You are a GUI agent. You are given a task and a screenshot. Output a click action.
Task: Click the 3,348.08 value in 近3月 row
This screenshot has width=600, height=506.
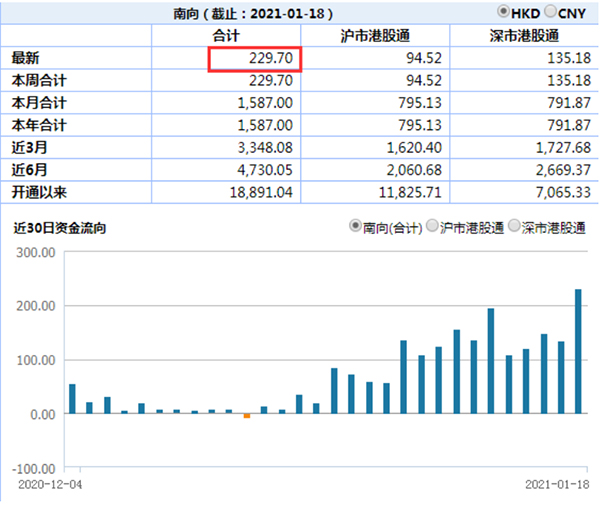(x=265, y=148)
